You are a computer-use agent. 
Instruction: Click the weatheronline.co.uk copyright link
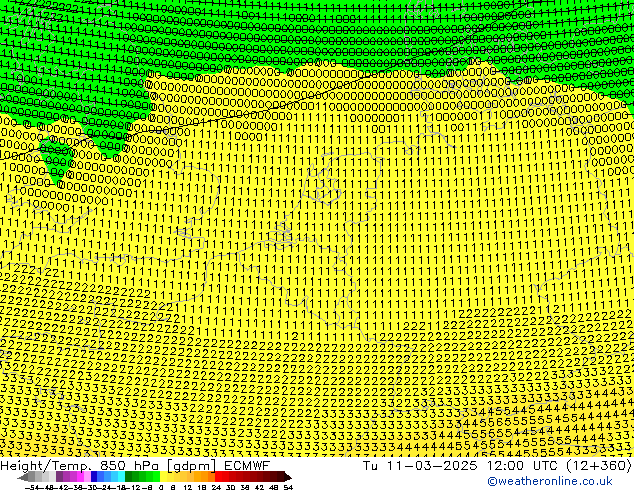(x=550, y=481)
